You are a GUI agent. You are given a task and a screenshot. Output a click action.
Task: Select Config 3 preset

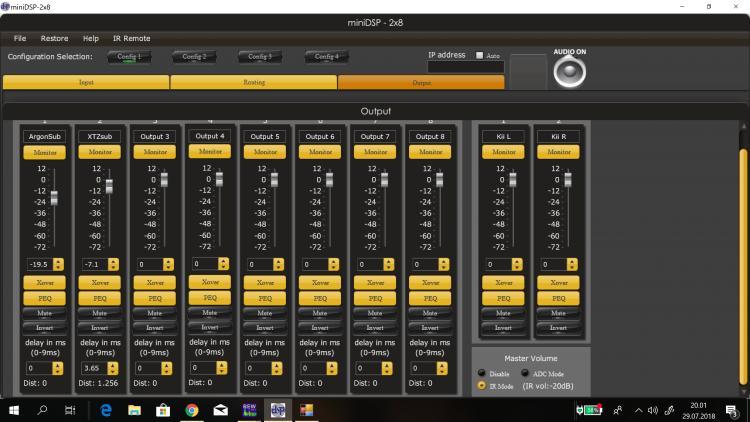point(260,57)
